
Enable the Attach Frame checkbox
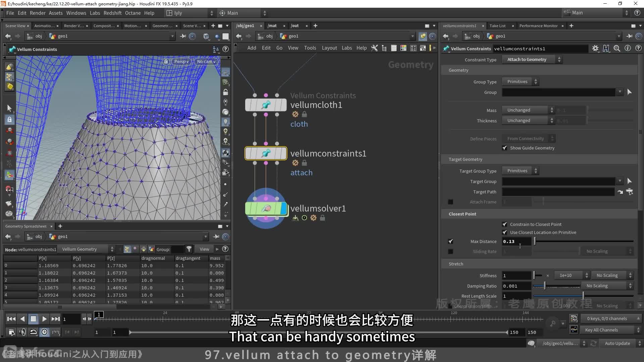pyautogui.click(x=450, y=202)
